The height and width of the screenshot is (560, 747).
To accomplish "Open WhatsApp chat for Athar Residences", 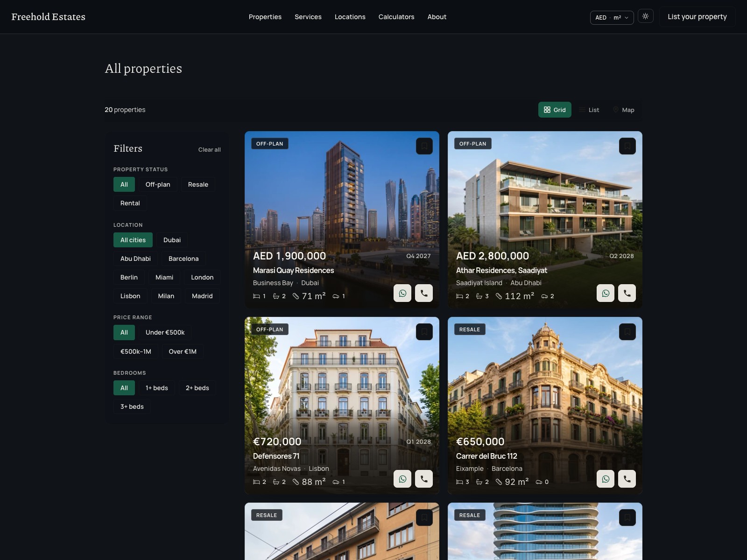I will tap(606, 293).
